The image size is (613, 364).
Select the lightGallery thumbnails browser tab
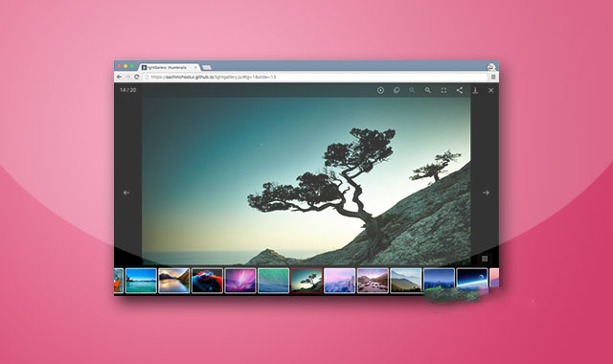(x=170, y=67)
